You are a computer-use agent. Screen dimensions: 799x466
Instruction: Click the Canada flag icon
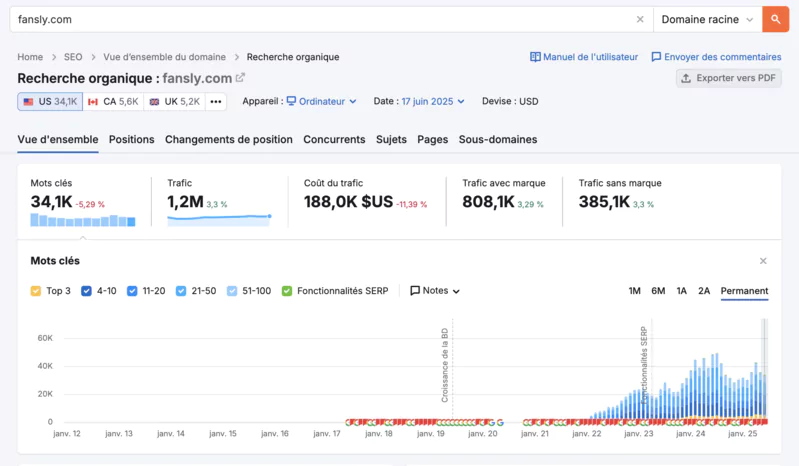click(93, 102)
